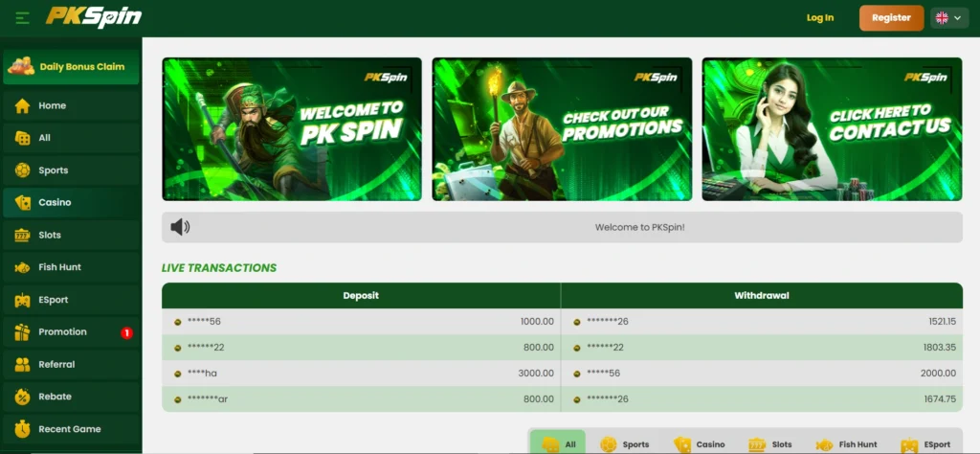Screen dimensions: 980x454
Task: Click the speaker announcement icon
Action: click(x=180, y=227)
